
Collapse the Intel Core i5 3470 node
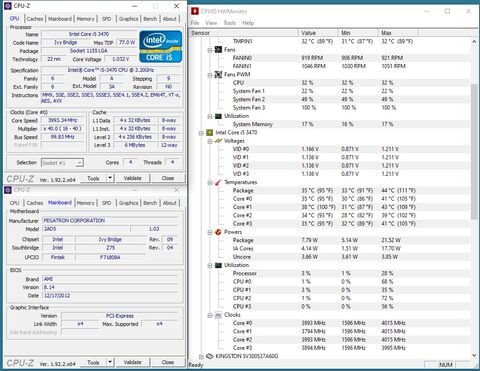(x=201, y=133)
